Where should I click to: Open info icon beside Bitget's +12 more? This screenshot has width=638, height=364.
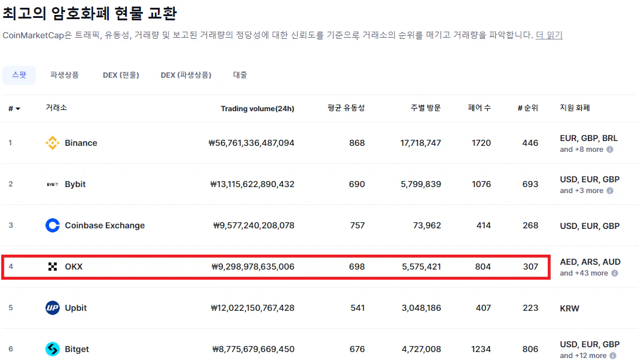613,356
